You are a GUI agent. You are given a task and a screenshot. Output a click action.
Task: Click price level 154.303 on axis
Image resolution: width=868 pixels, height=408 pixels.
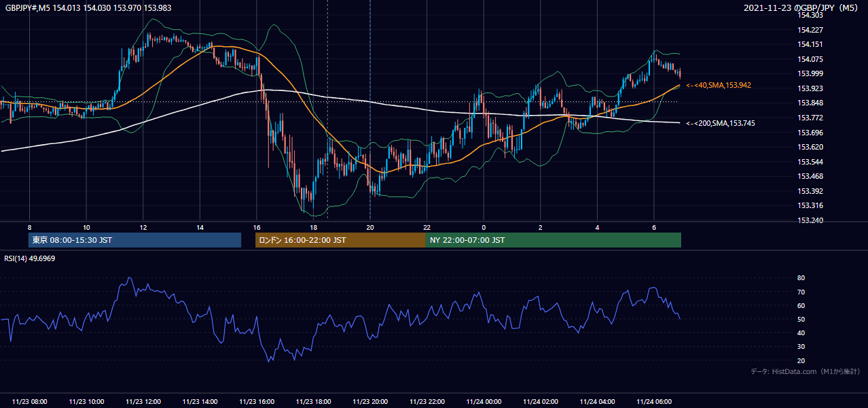tap(810, 15)
